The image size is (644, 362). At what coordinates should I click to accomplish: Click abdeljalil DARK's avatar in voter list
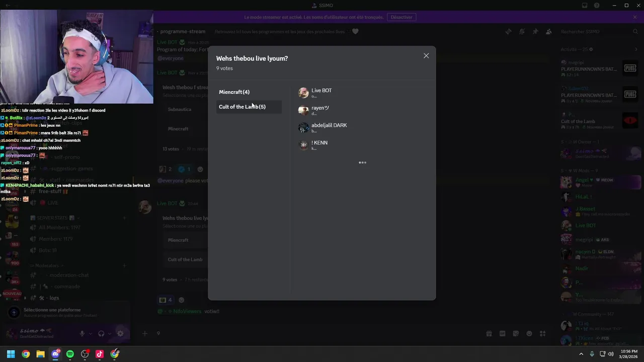(303, 128)
